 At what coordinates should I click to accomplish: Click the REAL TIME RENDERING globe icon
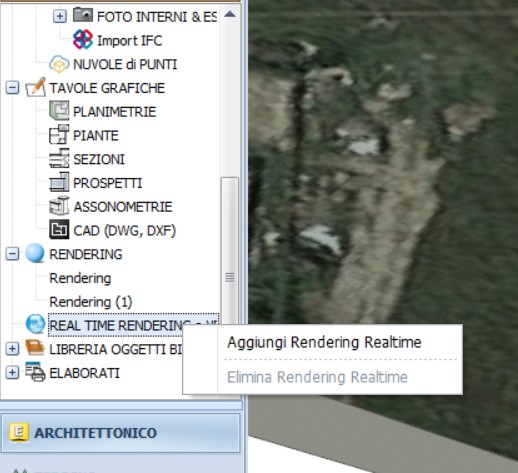(35, 324)
